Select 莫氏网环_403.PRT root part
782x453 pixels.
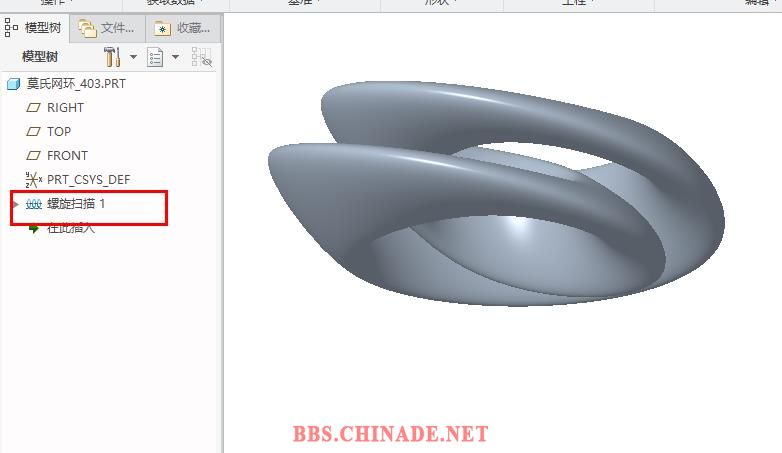[x=76, y=83]
